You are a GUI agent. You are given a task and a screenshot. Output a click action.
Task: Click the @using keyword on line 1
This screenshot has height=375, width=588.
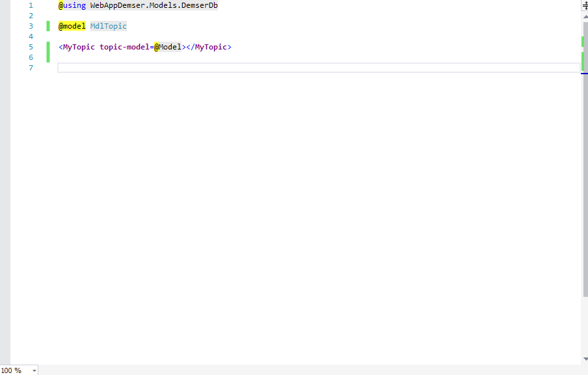pos(72,5)
